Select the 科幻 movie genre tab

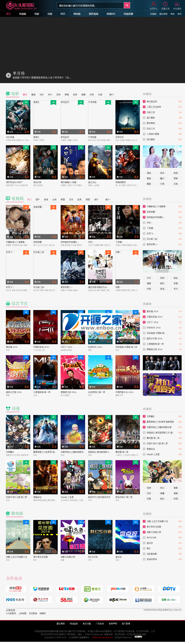point(50,95)
